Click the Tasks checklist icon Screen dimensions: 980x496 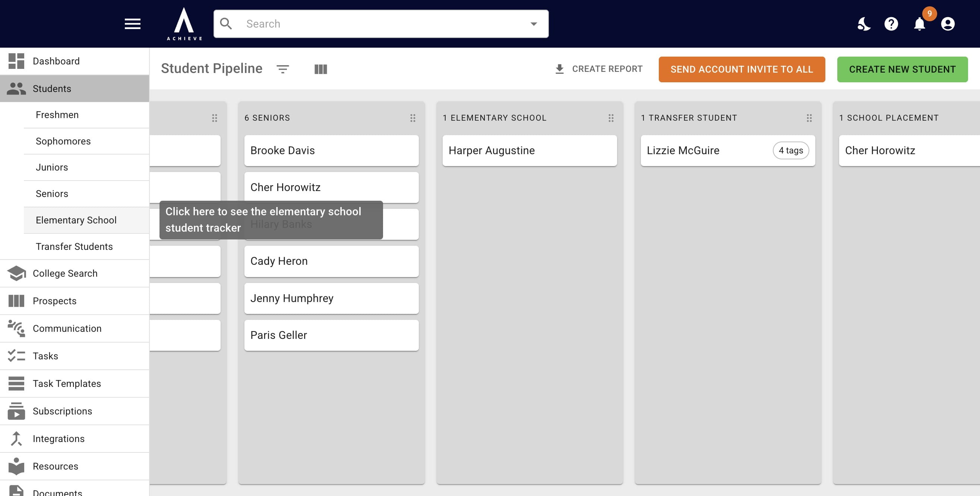tap(16, 356)
